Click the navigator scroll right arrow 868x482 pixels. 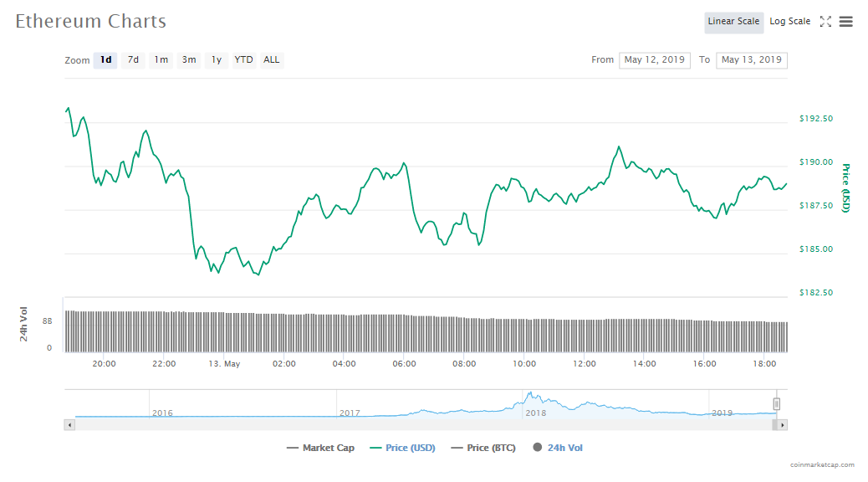coord(782,425)
